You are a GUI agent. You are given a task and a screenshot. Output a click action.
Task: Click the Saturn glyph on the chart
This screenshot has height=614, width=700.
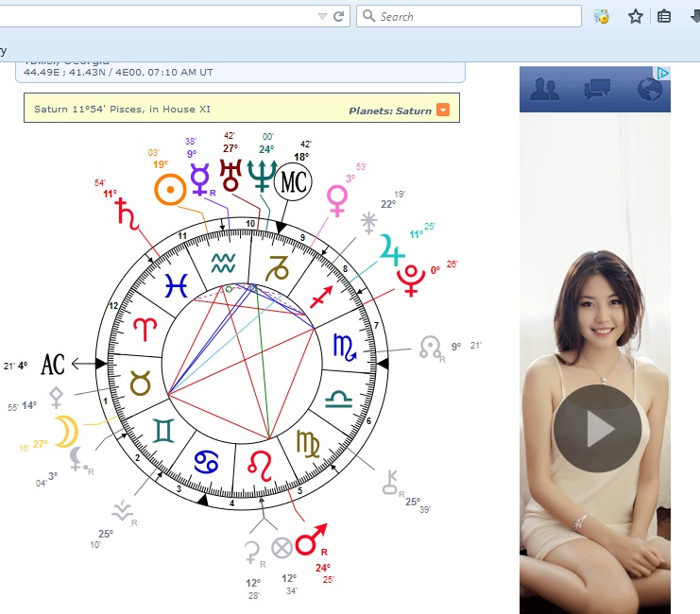pos(128,213)
